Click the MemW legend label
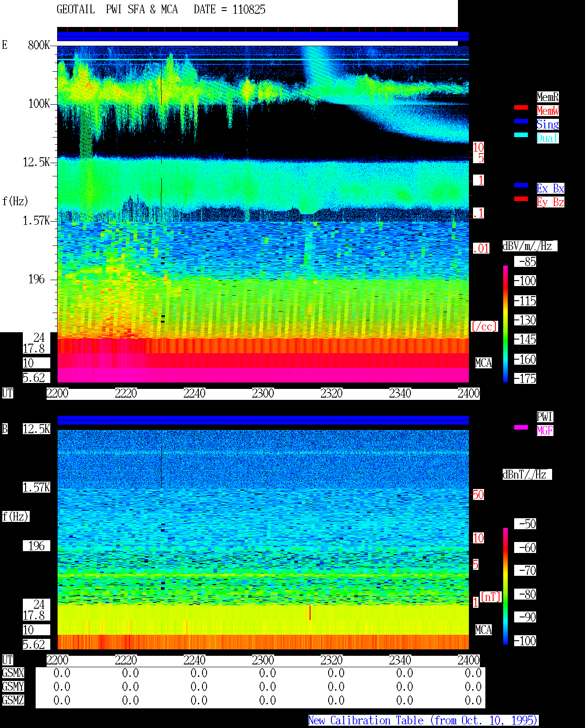The width and height of the screenshot is (585, 728). pyautogui.click(x=548, y=111)
